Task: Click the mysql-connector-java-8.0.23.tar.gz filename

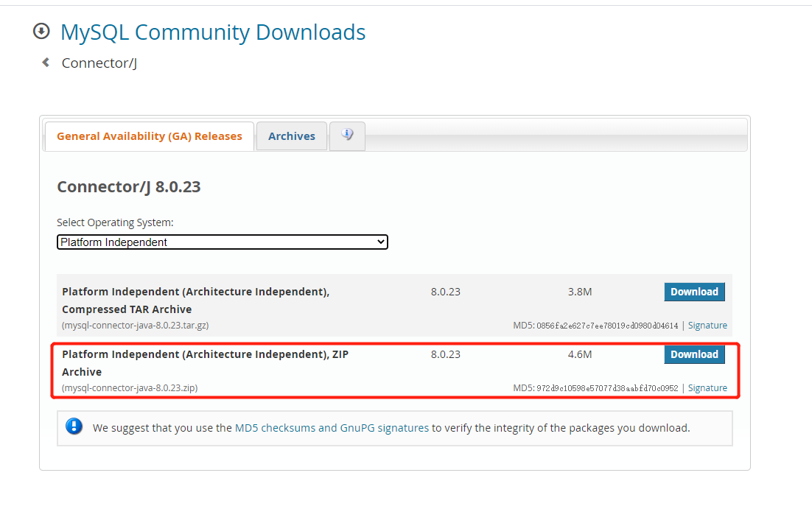Action: click(x=135, y=325)
